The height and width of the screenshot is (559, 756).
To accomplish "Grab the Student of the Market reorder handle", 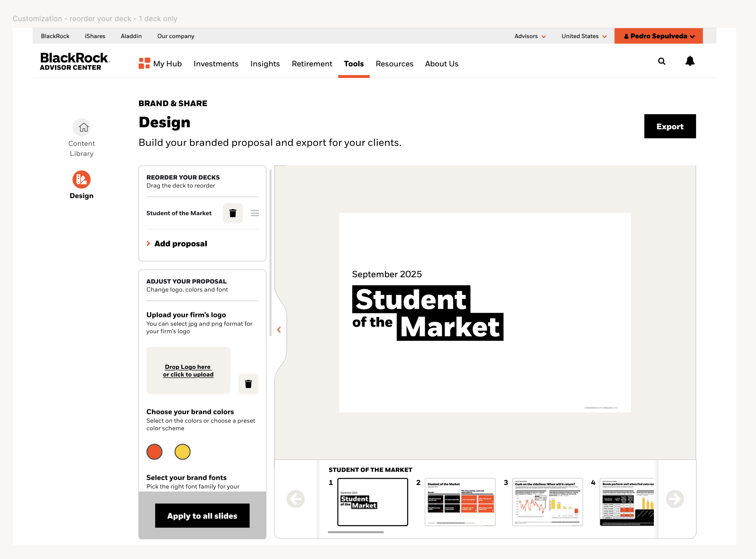I will tap(255, 213).
